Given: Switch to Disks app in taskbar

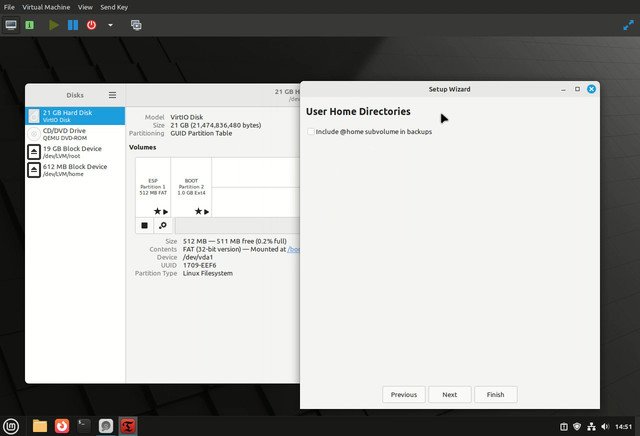Looking at the screenshot, I should 106,426.
